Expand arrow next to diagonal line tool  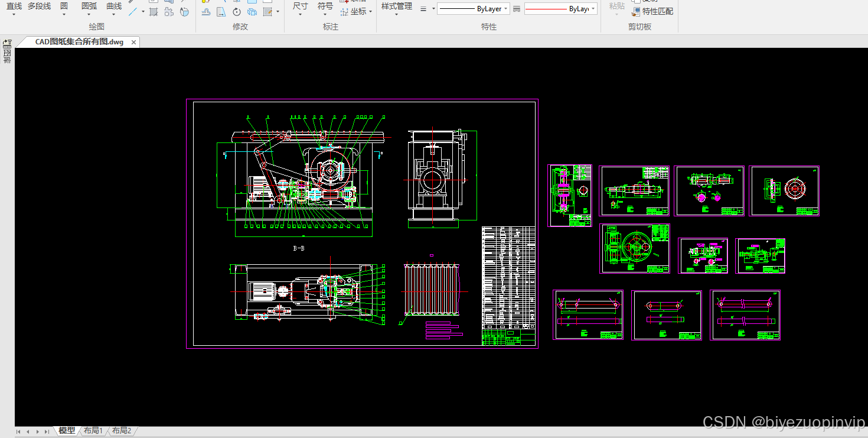[x=143, y=11]
